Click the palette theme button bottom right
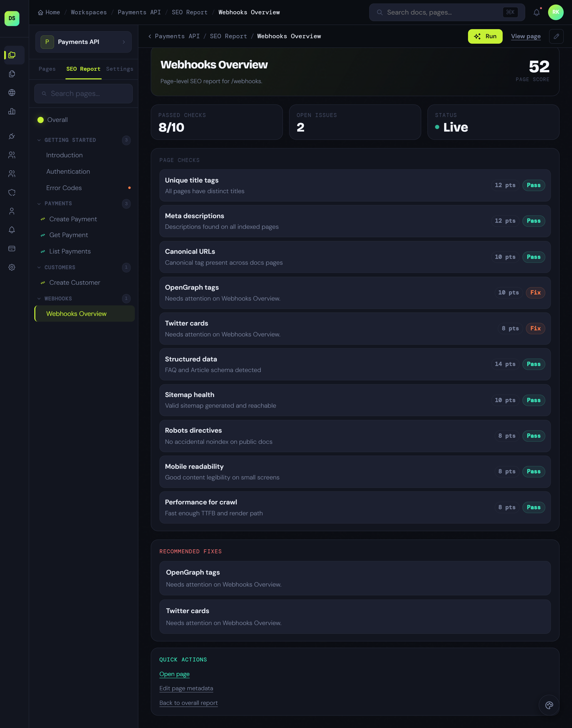Image resolution: width=572 pixels, height=728 pixels. pos(549,705)
